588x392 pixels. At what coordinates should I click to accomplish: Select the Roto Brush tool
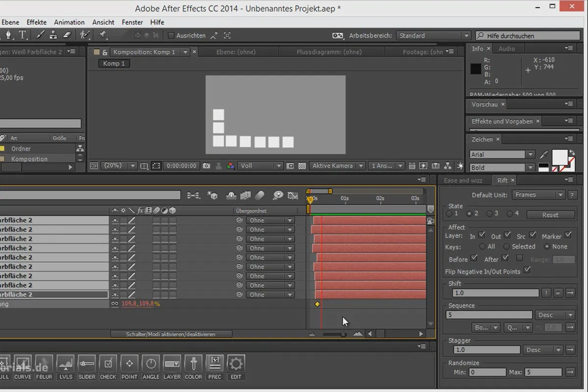[x=85, y=35]
